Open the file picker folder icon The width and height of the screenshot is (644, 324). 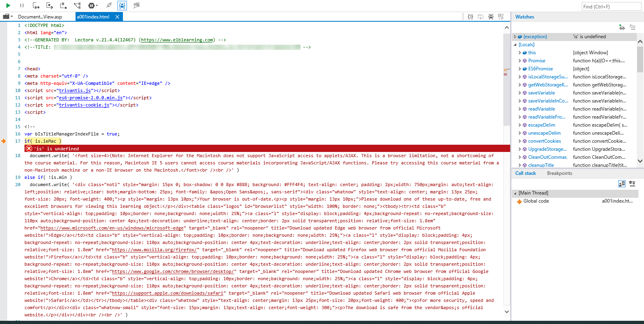6,17
